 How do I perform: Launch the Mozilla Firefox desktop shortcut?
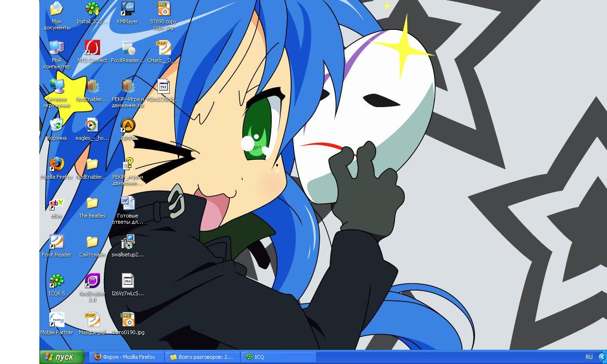click(56, 164)
